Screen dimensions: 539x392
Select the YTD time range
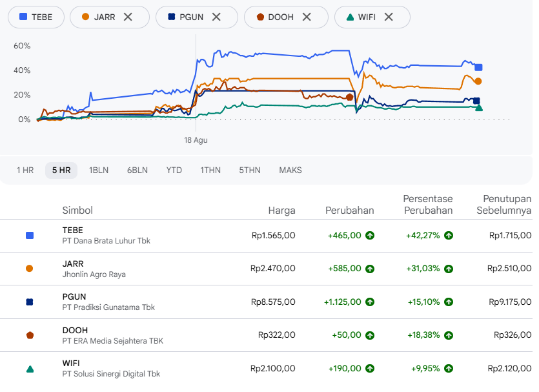point(174,170)
